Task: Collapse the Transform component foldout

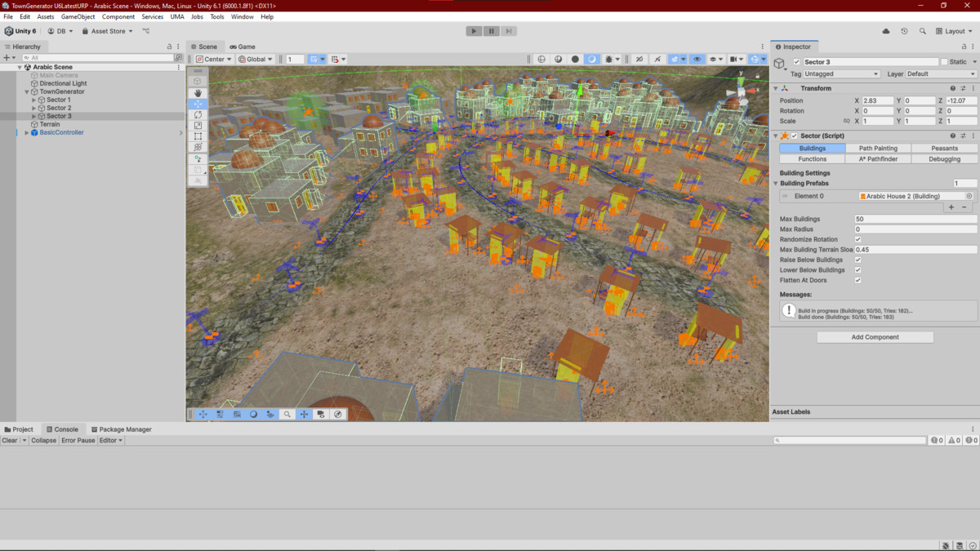Action: 776,88
